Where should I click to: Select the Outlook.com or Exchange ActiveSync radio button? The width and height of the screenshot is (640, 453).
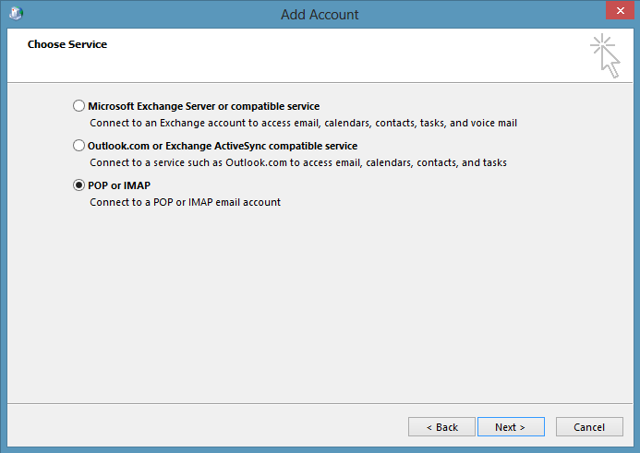79,145
